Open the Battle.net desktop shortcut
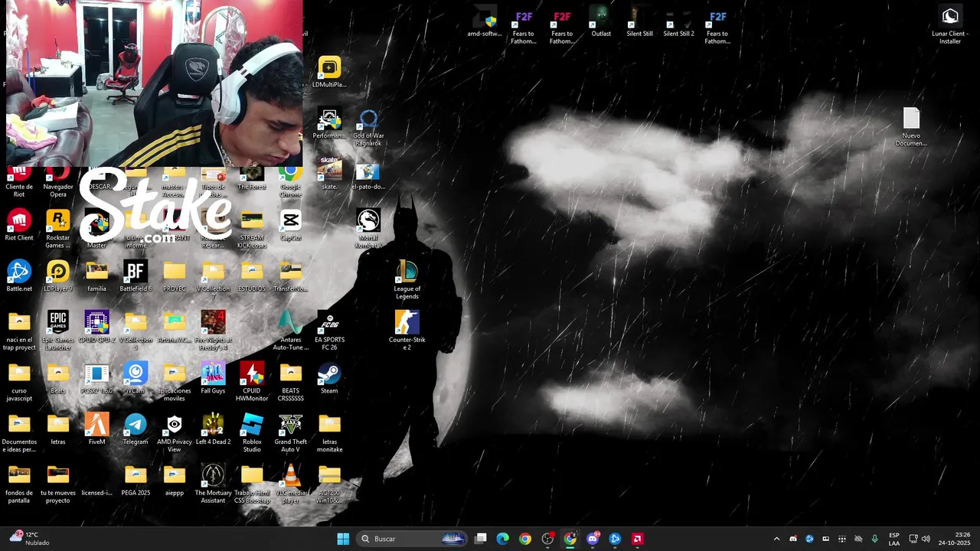The width and height of the screenshot is (980, 551). (x=19, y=276)
